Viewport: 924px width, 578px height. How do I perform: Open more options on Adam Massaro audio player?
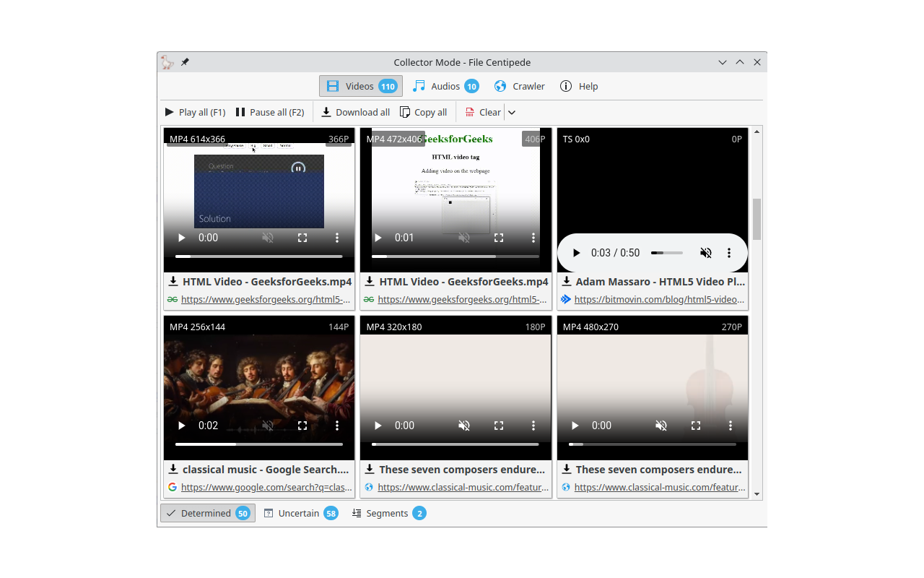729,253
